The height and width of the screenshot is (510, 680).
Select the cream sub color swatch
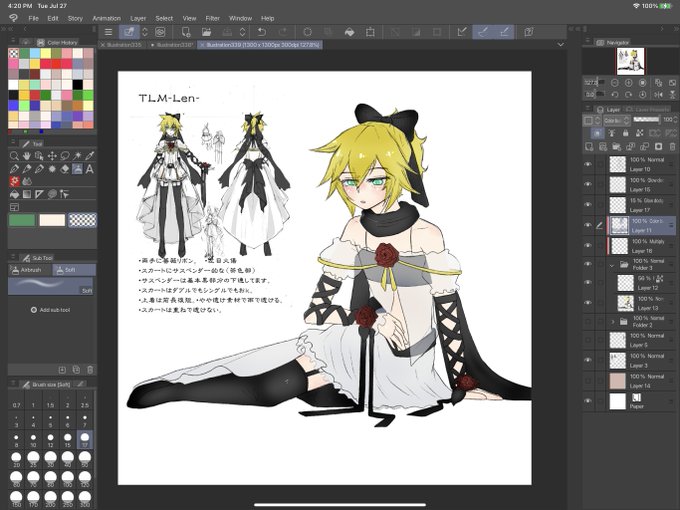tap(52, 220)
